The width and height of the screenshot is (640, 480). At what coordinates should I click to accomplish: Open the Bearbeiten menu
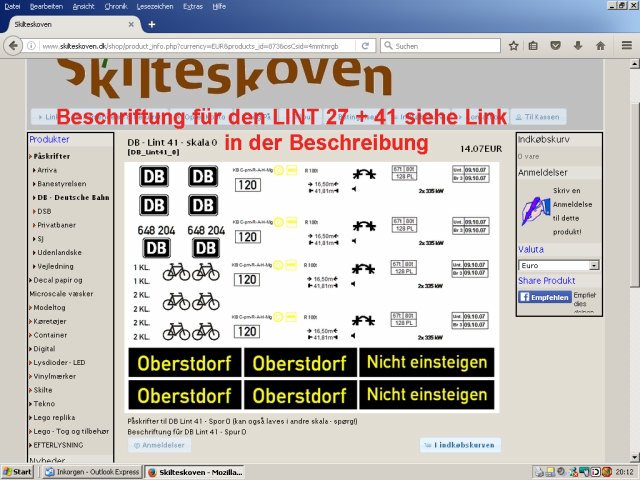(x=46, y=7)
